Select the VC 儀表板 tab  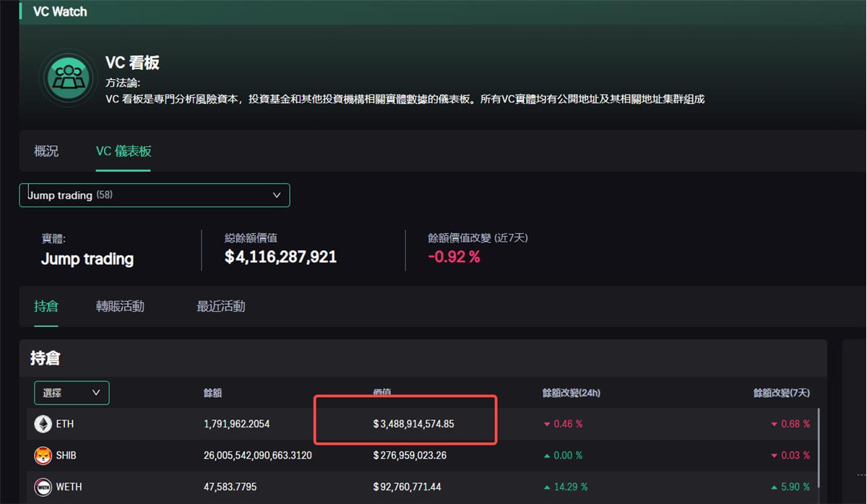[124, 151]
